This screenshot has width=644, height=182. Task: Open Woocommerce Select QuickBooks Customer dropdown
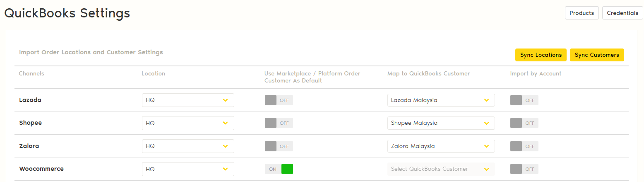tap(441, 169)
